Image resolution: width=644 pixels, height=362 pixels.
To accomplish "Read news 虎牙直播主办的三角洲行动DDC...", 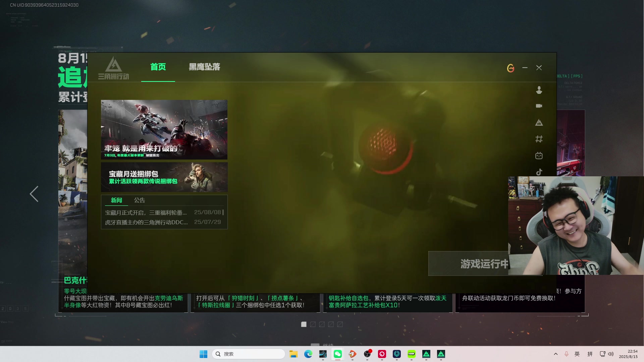I will point(146,222).
